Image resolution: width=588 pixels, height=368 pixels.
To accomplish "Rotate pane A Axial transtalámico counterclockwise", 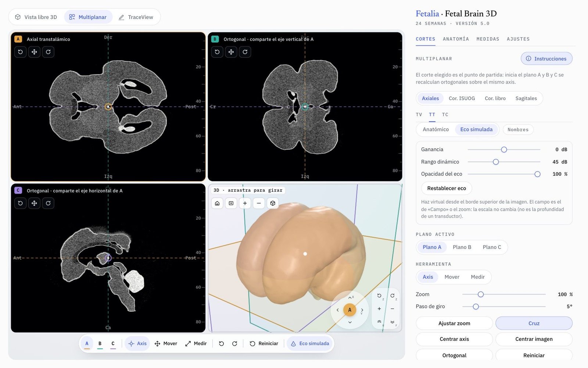I will click(x=20, y=52).
